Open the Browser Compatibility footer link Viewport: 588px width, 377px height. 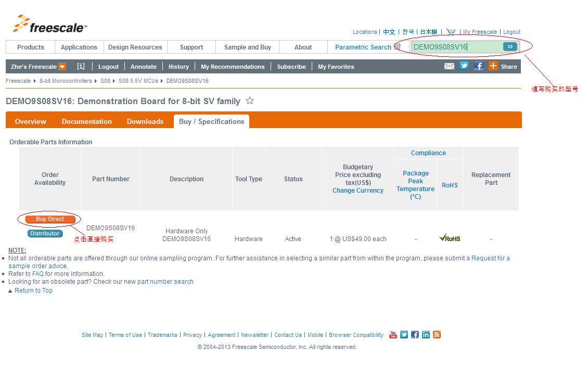point(356,335)
